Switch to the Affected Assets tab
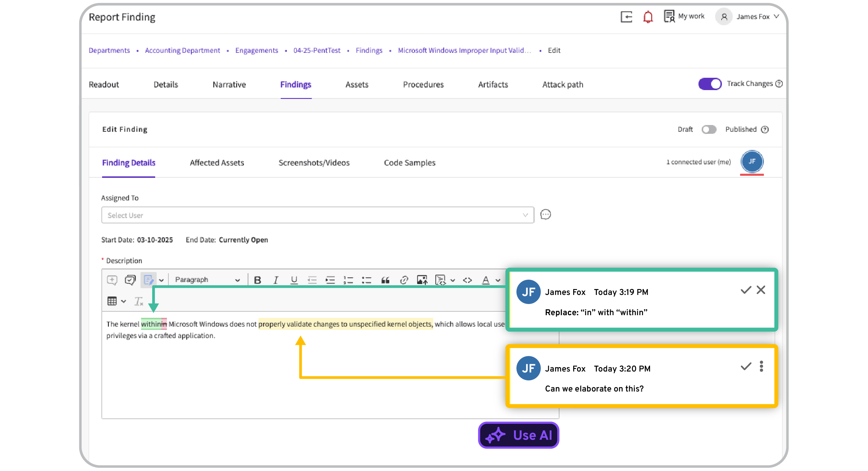Viewport: 868px width, 471px height. coord(217,163)
